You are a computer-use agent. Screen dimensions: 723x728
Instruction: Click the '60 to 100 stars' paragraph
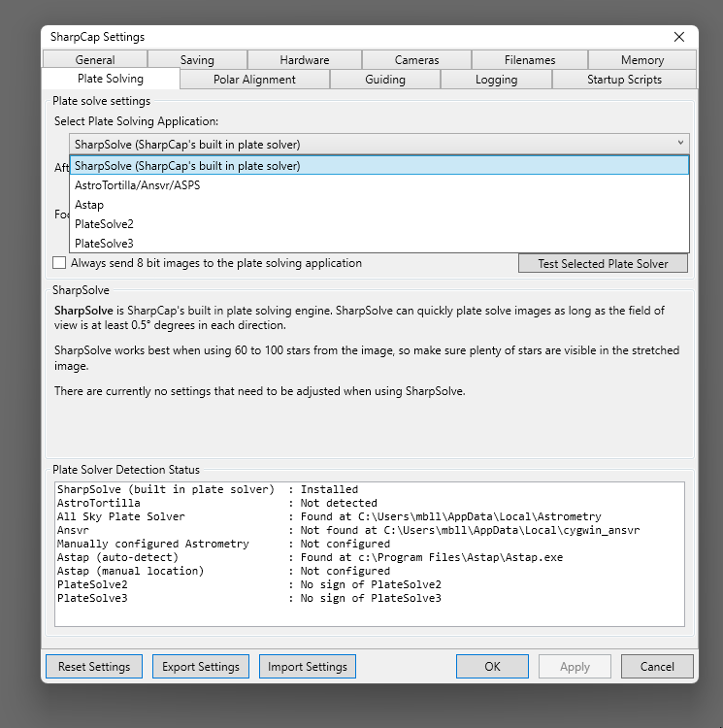(367, 357)
